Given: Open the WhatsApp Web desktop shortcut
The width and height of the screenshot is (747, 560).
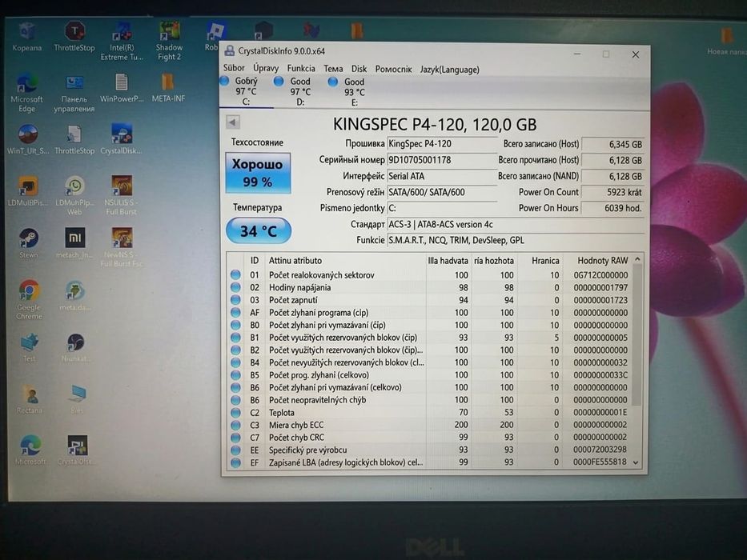Looking at the screenshot, I should (74, 195).
